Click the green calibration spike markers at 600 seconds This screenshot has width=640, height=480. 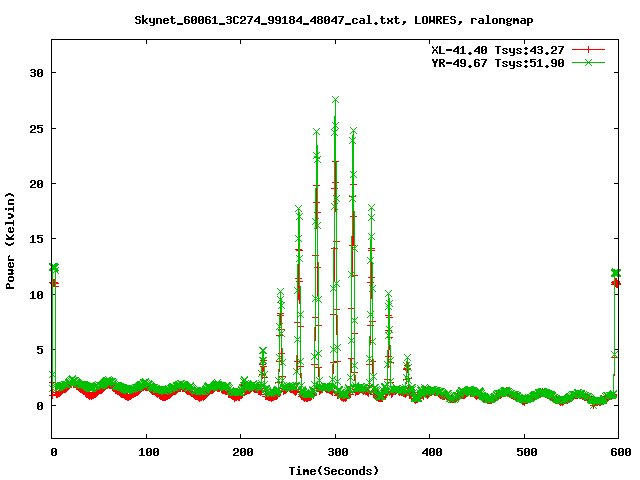point(616,273)
